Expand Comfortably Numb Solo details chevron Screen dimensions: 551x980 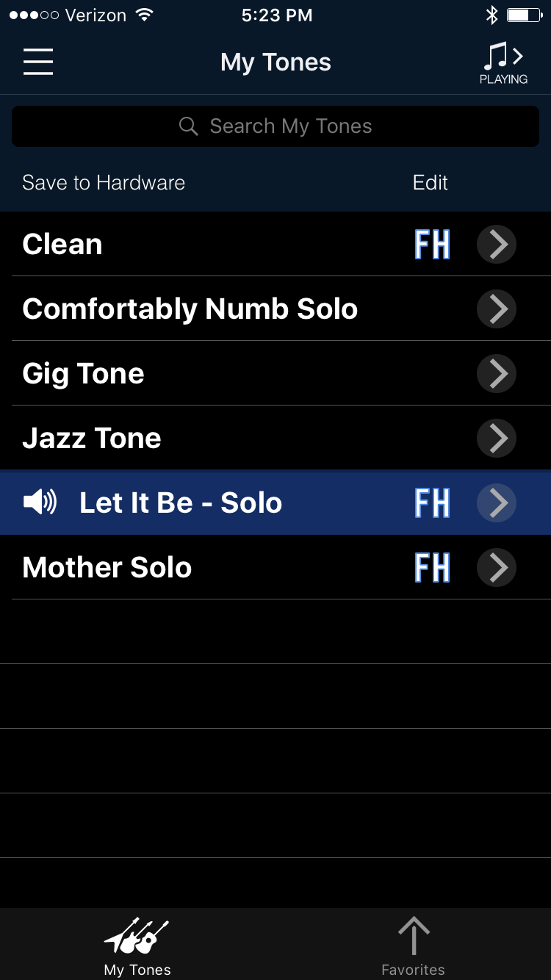(497, 309)
